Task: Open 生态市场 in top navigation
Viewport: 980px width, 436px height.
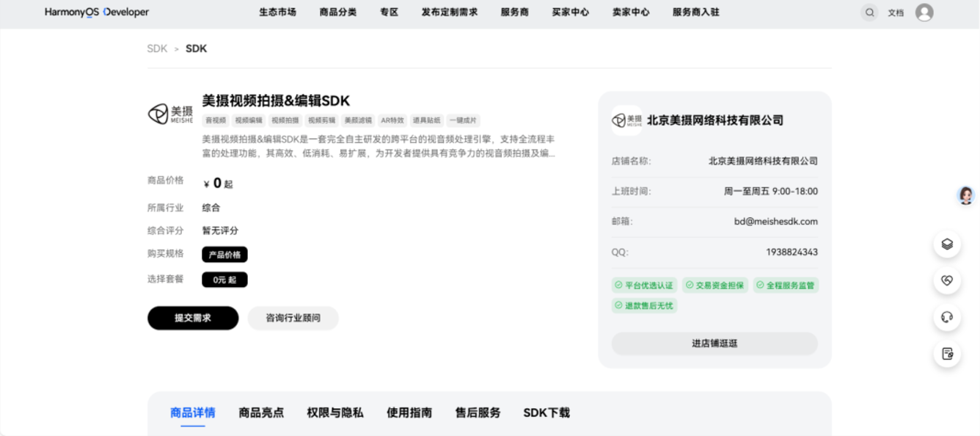Action: [277, 12]
